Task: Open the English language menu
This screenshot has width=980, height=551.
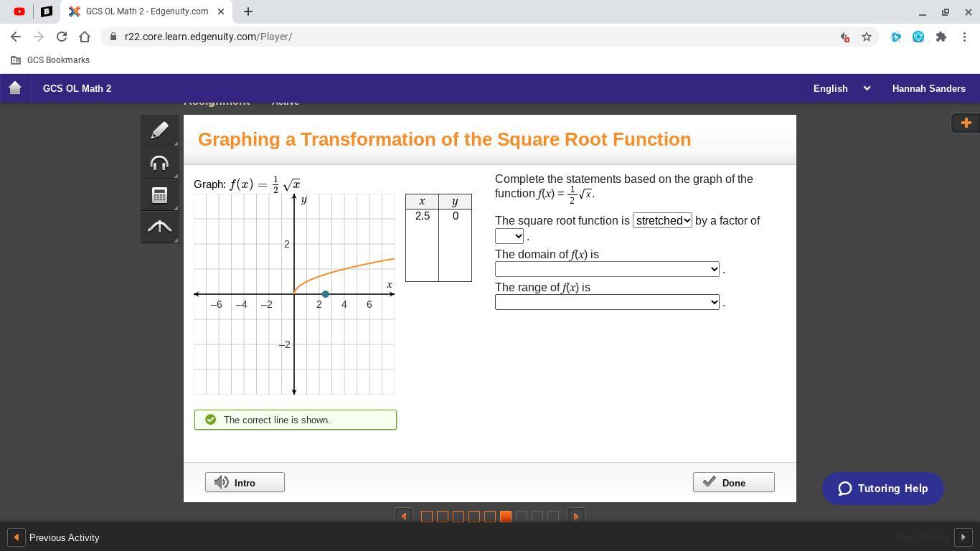Action: point(841,88)
